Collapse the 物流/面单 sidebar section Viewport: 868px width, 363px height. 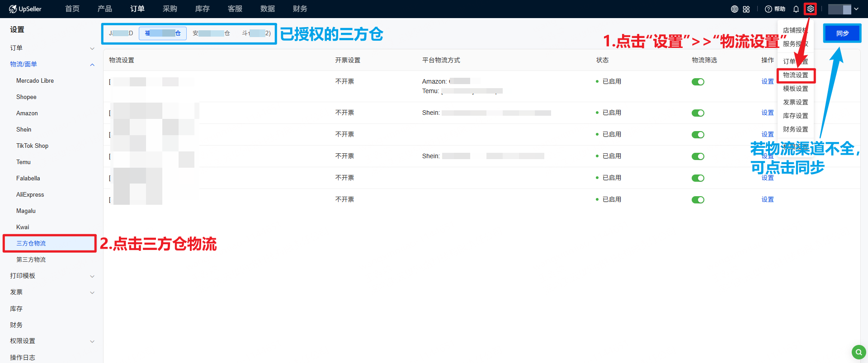pyautogui.click(x=92, y=65)
